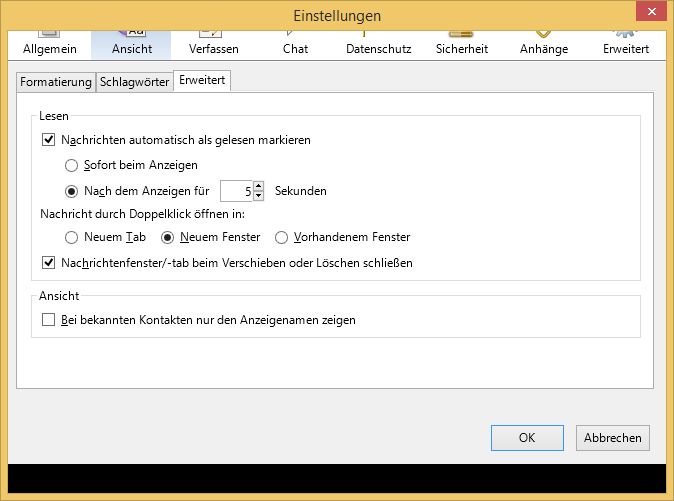Viewport: 674px width, 501px height.
Task: Click the Sekunden number field
Action: tap(236, 191)
